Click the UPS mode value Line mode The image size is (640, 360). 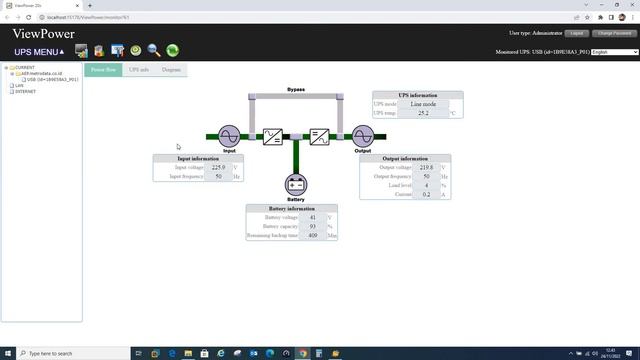pyautogui.click(x=423, y=104)
